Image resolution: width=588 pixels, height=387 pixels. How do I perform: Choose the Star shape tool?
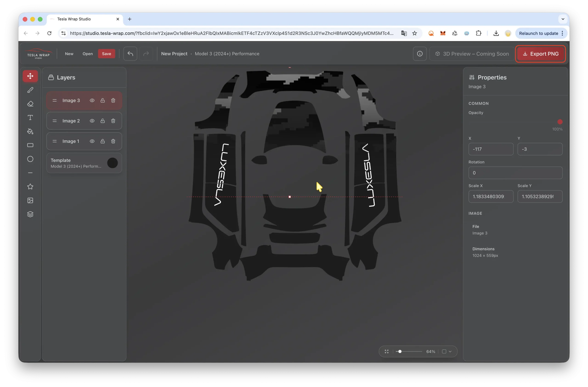coord(30,186)
